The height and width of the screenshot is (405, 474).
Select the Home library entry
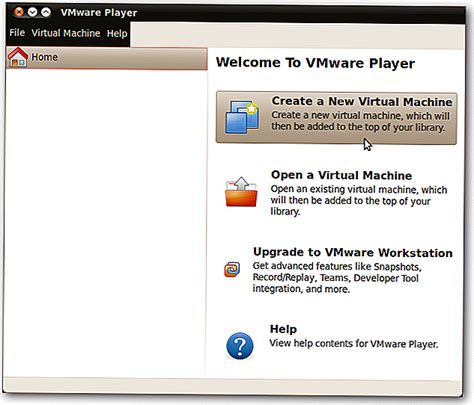pyautogui.click(x=107, y=58)
